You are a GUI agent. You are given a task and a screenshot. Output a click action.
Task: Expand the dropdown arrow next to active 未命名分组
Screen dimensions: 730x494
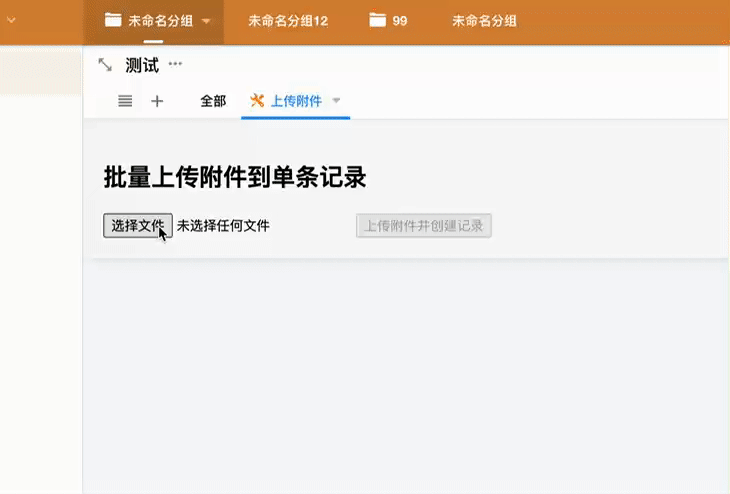[x=206, y=21]
